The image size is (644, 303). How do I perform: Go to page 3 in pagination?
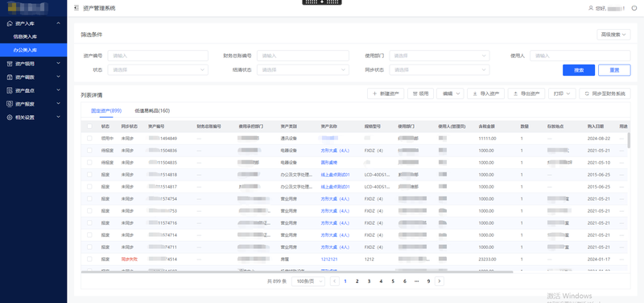(x=369, y=281)
